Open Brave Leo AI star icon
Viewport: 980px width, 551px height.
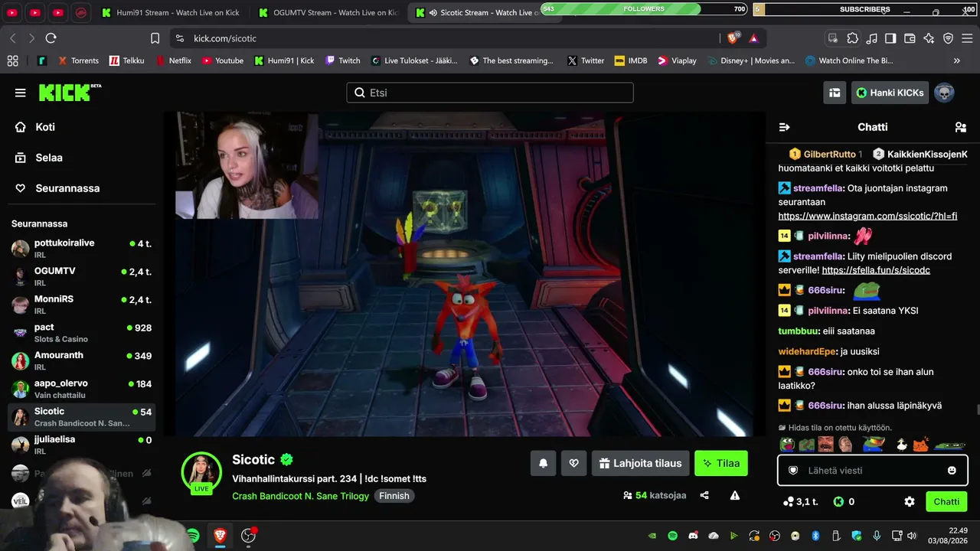coord(929,38)
